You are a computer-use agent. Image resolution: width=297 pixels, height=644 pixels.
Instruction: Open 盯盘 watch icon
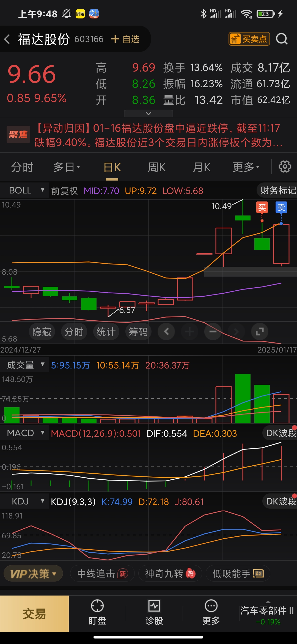point(97,613)
